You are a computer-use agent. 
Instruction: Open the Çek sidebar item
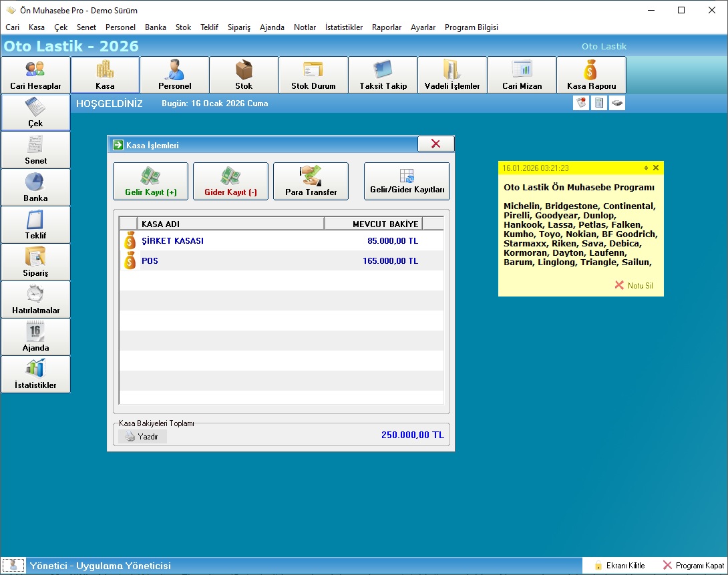35,112
